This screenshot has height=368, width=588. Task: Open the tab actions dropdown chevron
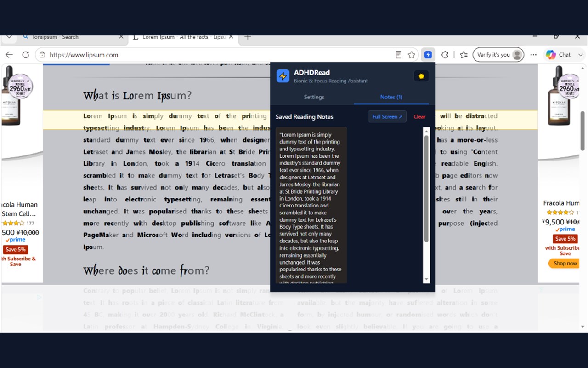pos(9,37)
